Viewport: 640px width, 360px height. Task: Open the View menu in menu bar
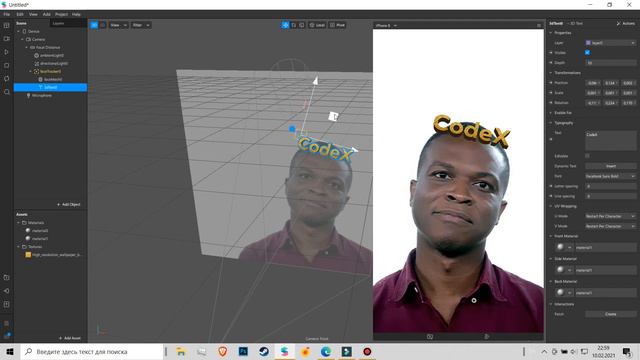coord(33,14)
